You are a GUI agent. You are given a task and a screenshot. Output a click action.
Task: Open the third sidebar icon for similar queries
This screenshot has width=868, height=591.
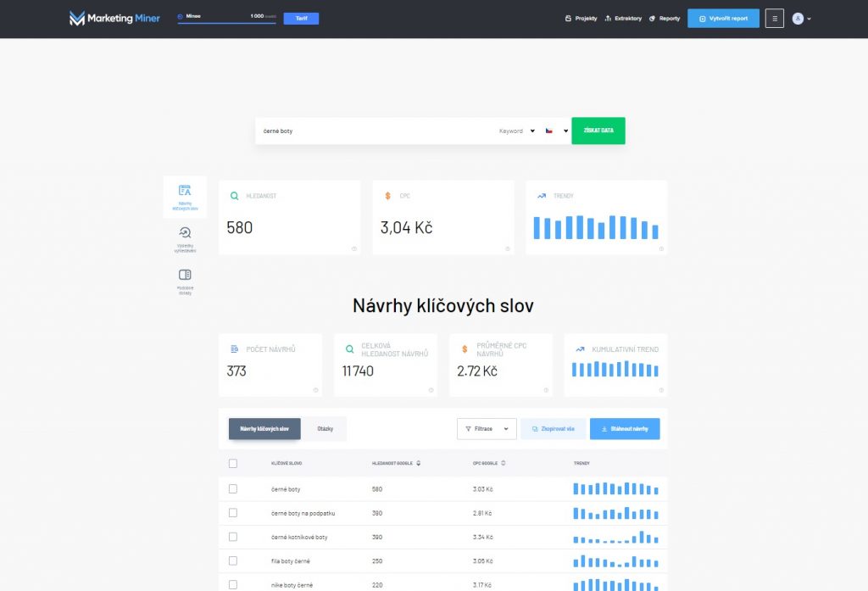[x=185, y=281]
